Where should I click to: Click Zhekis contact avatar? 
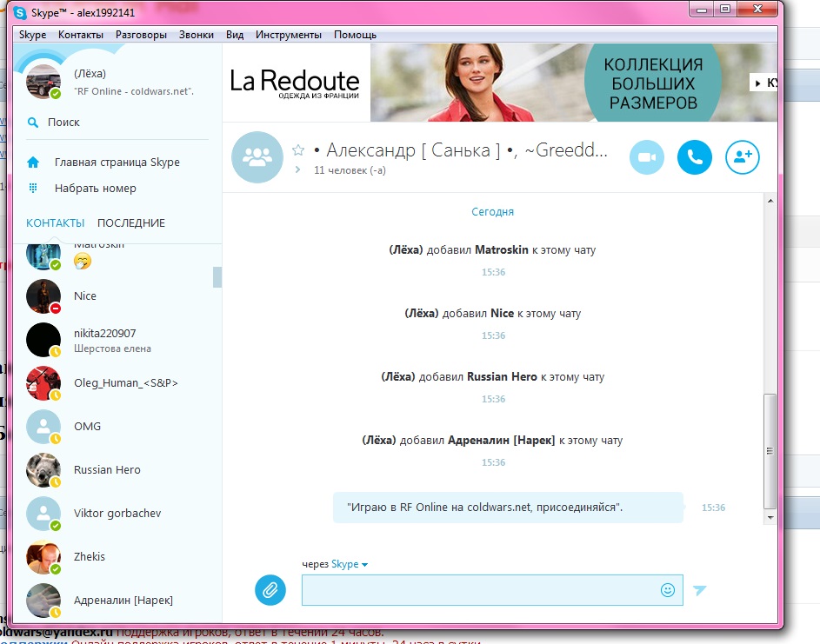[x=43, y=557]
